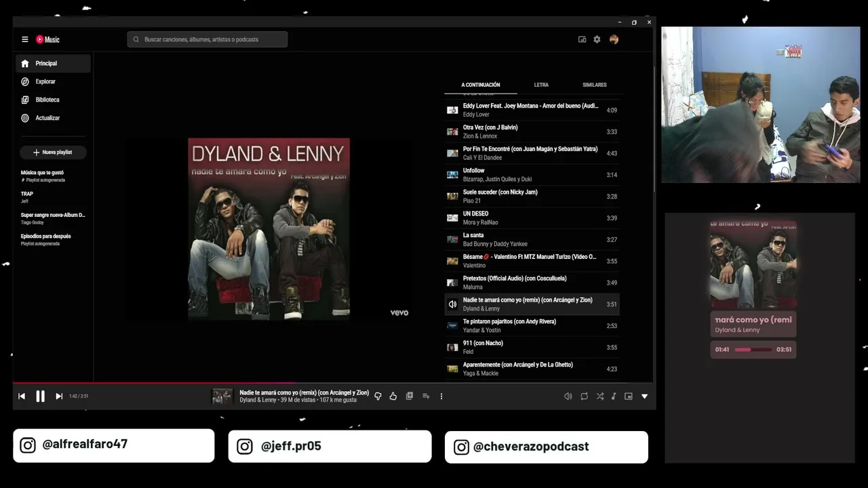Play 'Bésame' by Valentino from queue

[532, 261]
